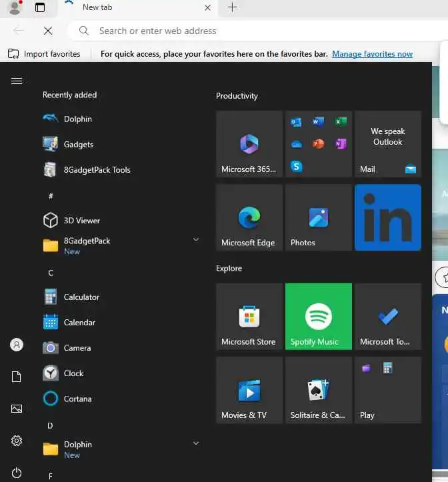This screenshot has width=448, height=482.
Task: Expand the 8GadgetPack folder
Action: click(x=121, y=245)
